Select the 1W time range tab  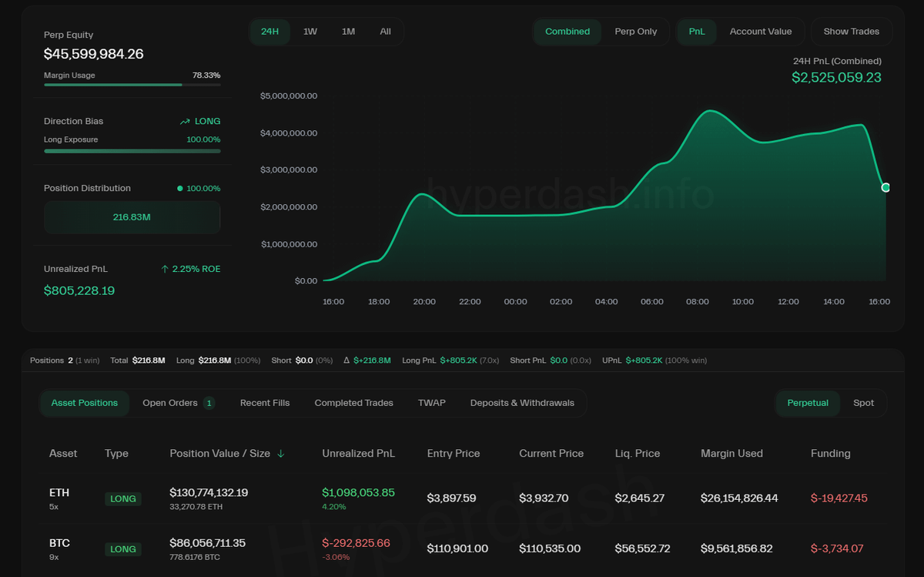310,32
